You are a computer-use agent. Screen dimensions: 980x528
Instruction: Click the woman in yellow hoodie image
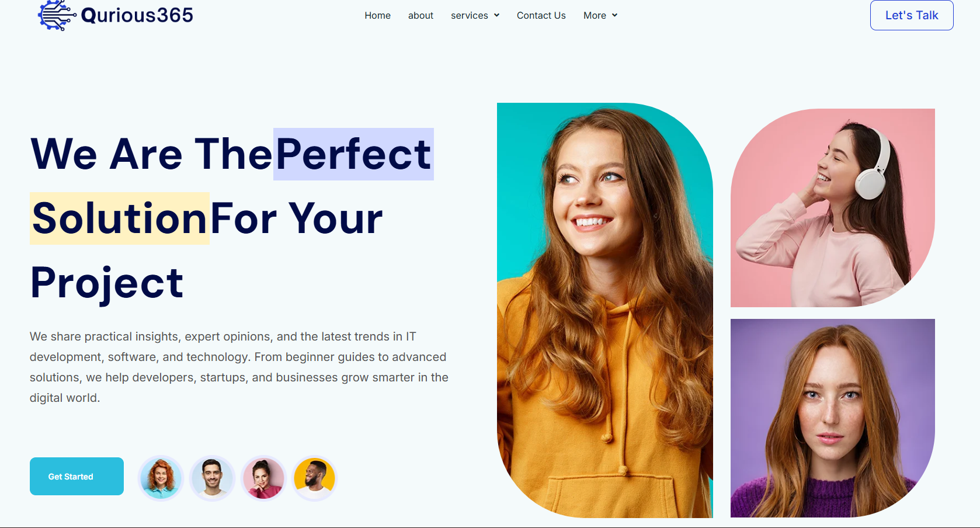click(x=605, y=310)
